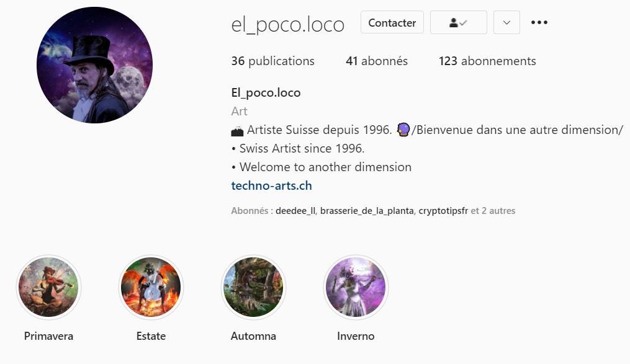Open the Primavera story highlight

point(48,287)
